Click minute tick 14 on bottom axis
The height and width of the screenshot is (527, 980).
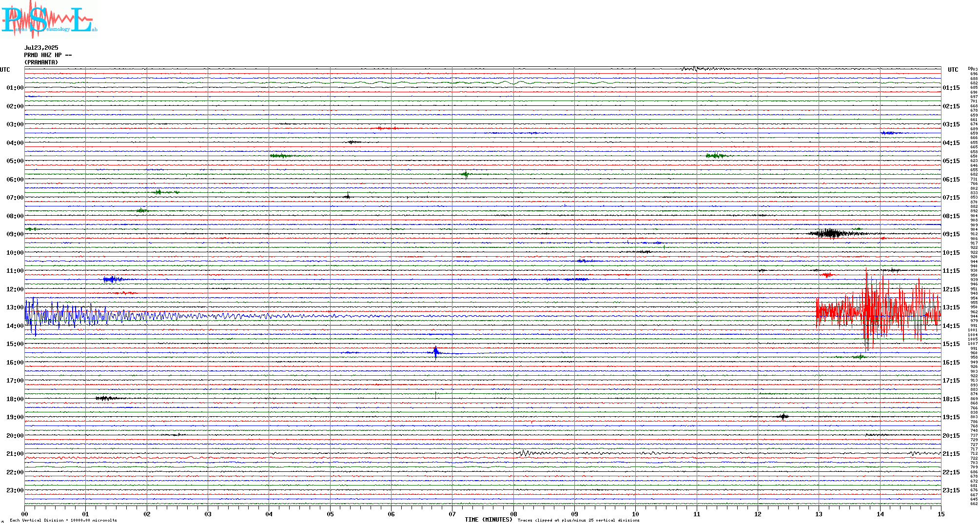tap(880, 514)
